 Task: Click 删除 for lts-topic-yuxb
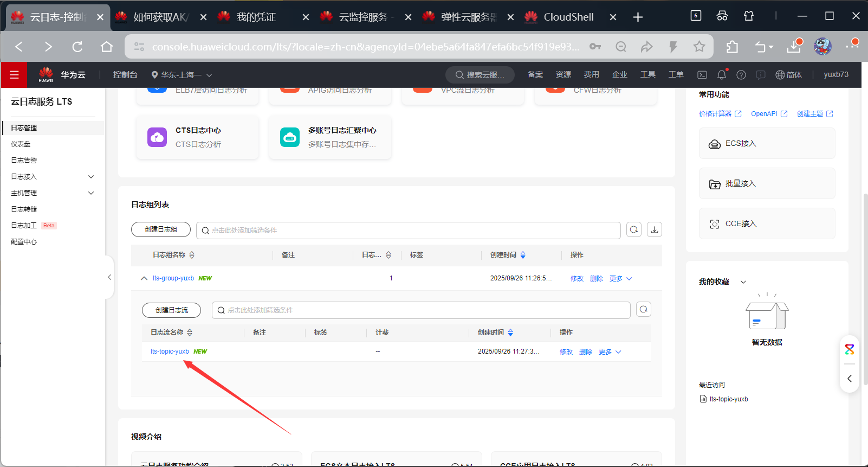[x=586, y=351]
